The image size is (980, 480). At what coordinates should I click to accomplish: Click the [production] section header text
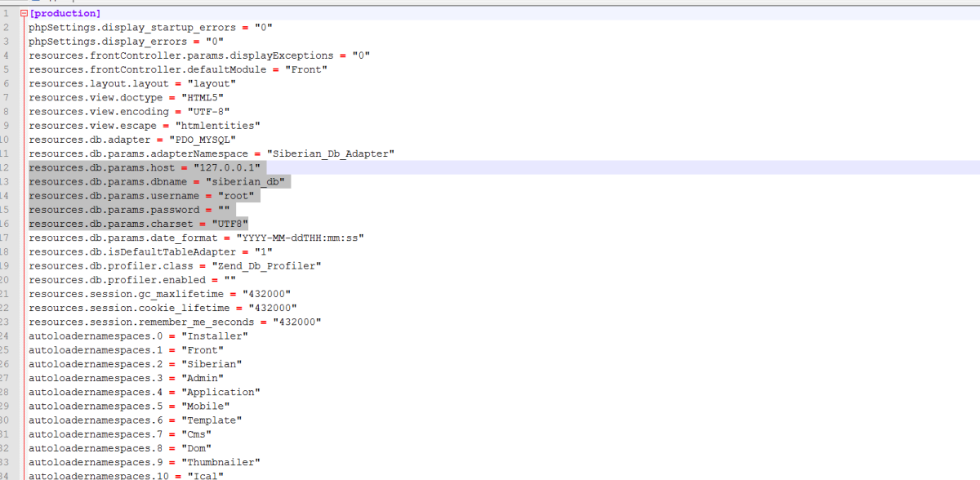pos(65,14)
